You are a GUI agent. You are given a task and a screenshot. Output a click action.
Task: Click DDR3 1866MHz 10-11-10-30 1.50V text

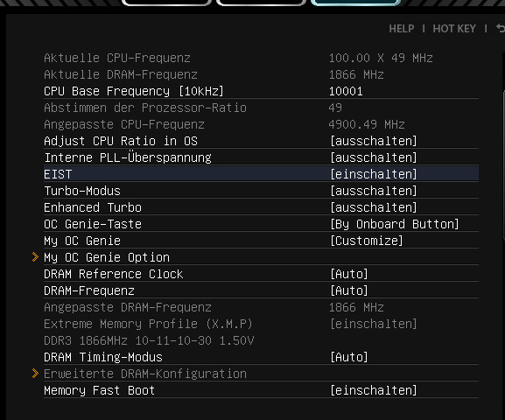point(149,340)
